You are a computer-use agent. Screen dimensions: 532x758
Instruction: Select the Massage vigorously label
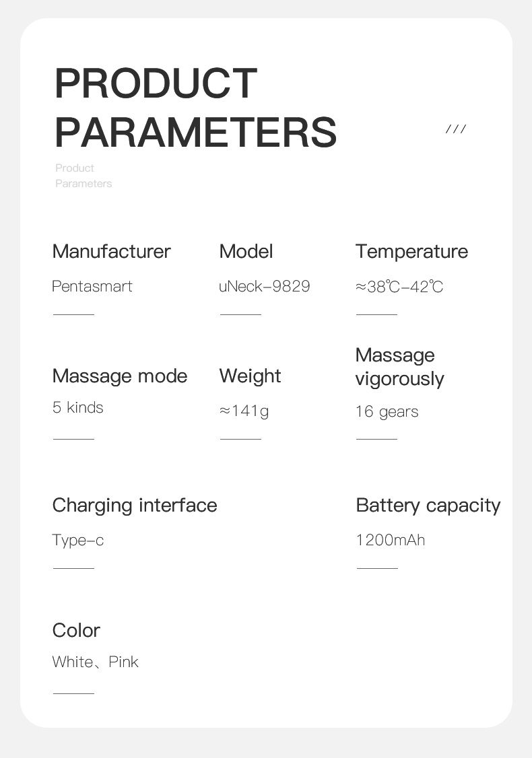(399, 368)
